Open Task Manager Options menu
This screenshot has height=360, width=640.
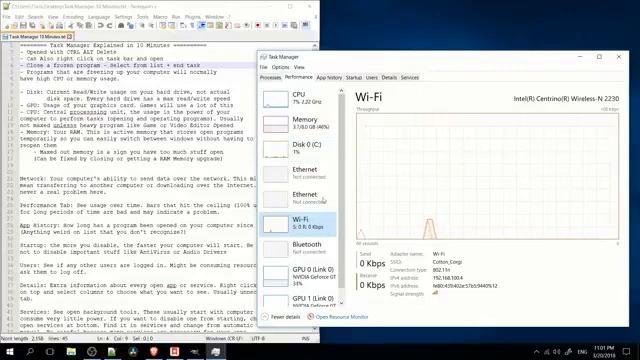[280, 67]
